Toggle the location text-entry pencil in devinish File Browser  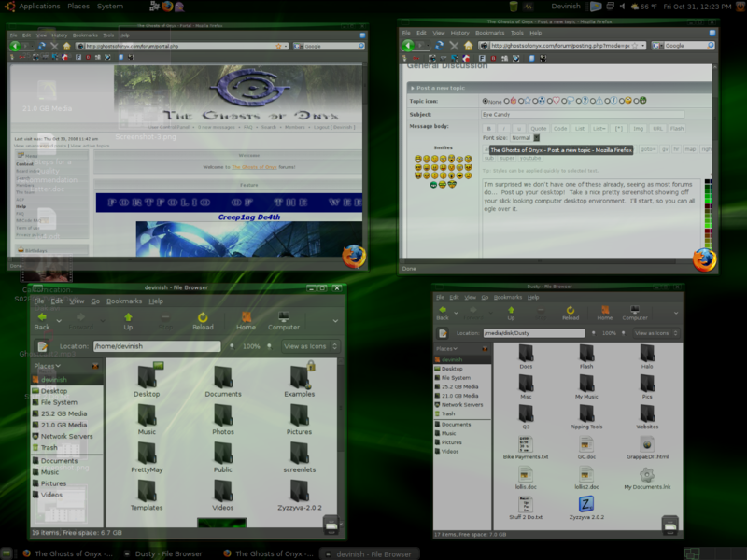click(x=42, y=346)
